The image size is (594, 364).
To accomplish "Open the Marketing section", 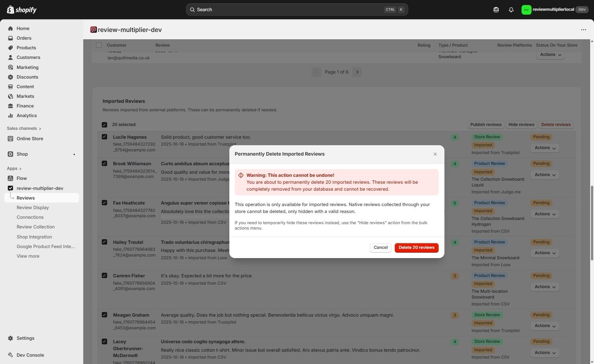I will [27, 67].
